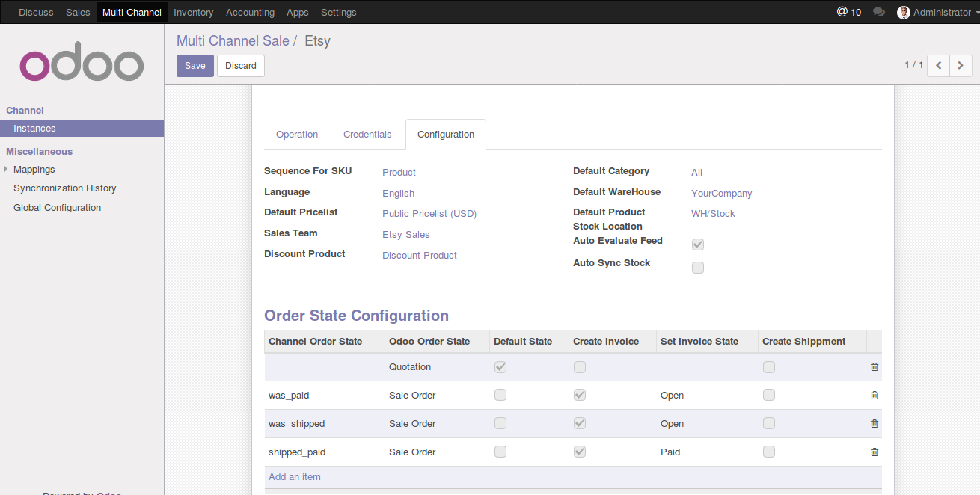
Task: Click the Quotation order state cell
Action: coord(437,367)
